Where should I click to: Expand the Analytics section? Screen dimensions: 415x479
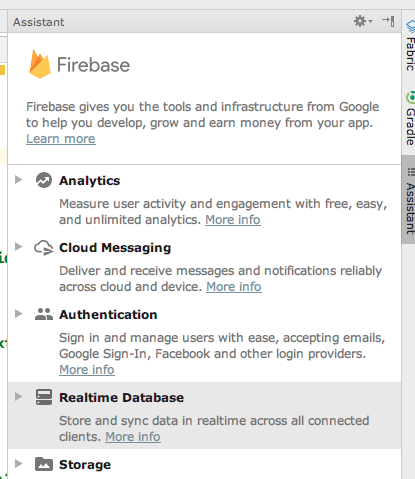(19, 180)
